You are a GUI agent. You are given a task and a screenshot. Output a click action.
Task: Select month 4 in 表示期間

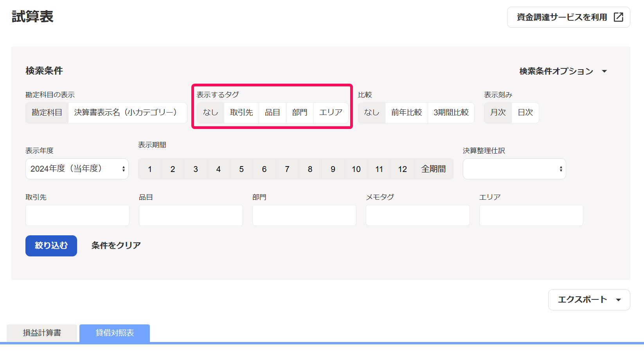click(x=218, y=169)
